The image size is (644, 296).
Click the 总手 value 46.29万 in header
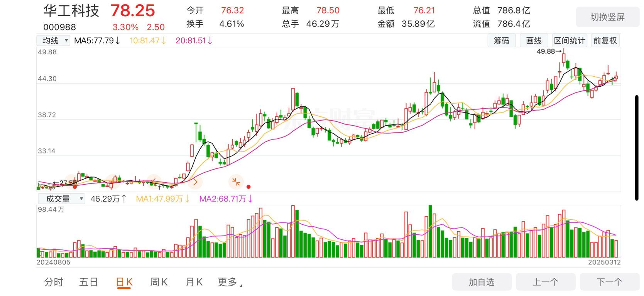click(323, 24)
